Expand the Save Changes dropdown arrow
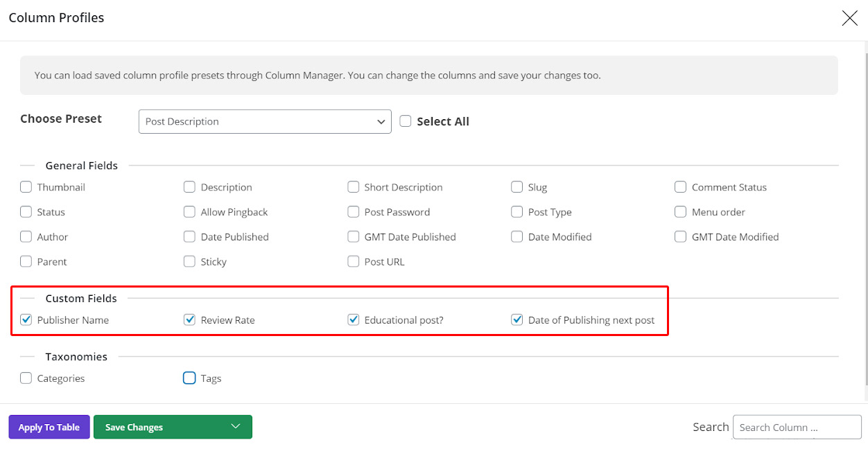The image size is (868, 449). coord(235,427)
